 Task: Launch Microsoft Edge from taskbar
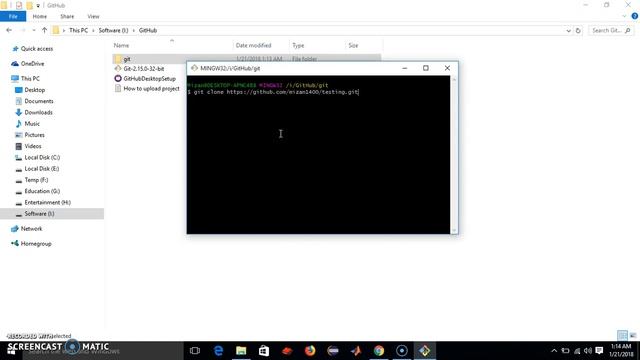(x=218, y=351)
